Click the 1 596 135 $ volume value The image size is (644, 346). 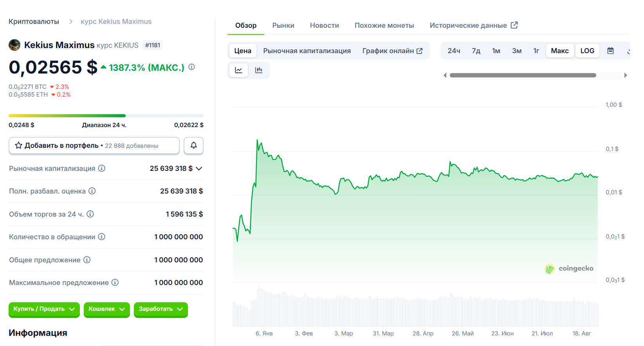184,214
